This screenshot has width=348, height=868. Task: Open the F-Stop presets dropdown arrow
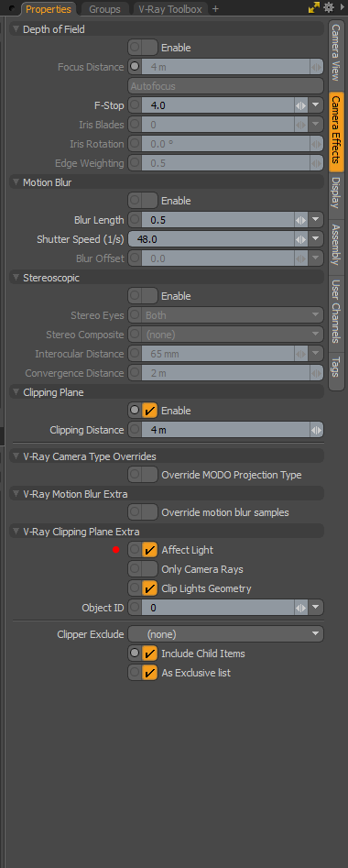point(316,105)
